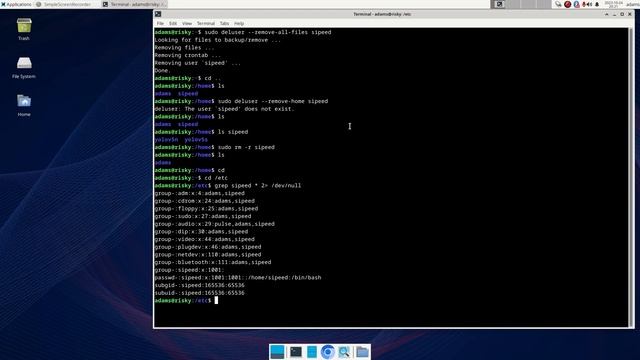640x360 pixels.
Task: Click the line 'subgid-:sipeed:165536:65536'
Action: [x=199, y=285]
